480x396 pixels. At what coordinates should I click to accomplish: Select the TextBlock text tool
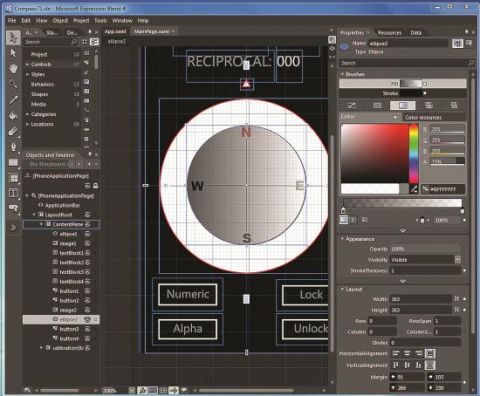point(13,193)
